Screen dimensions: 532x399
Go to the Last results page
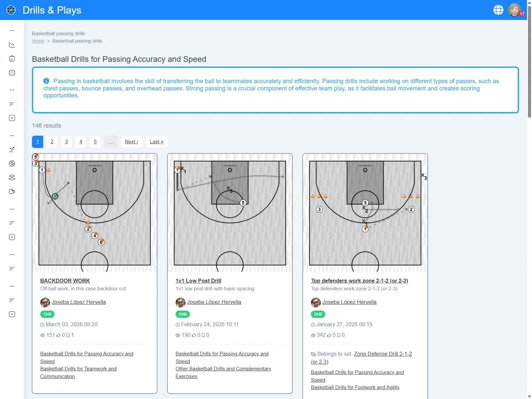156,142
